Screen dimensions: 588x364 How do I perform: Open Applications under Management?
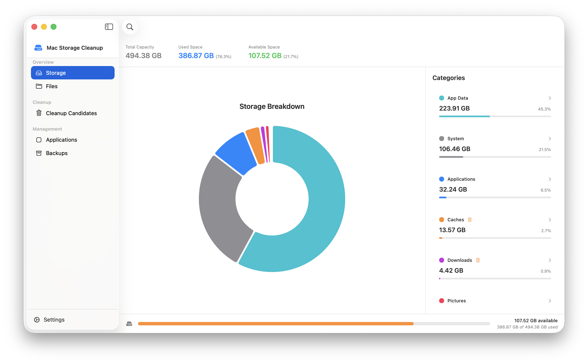[73, 140]
